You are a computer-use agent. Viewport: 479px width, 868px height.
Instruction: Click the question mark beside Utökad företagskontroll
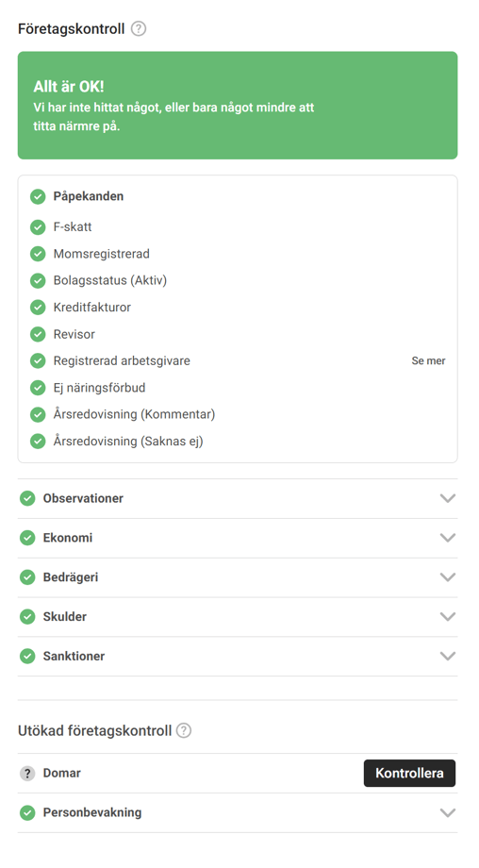(x=184, y=730)
